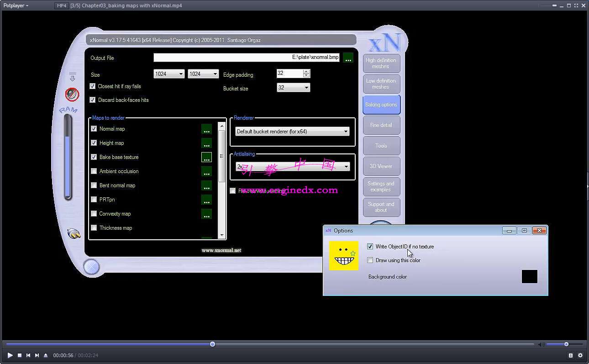Adjust the volume slider knob
589x364 pixels.
(566, 344)
